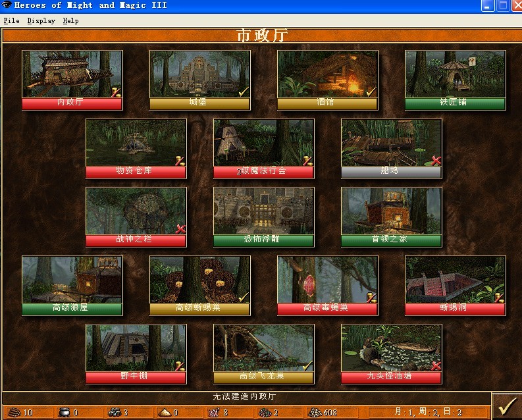Image resolution: width=522 pixels, height=420 pixels.
Task: Open the Display menu
Action: [41, 21]
